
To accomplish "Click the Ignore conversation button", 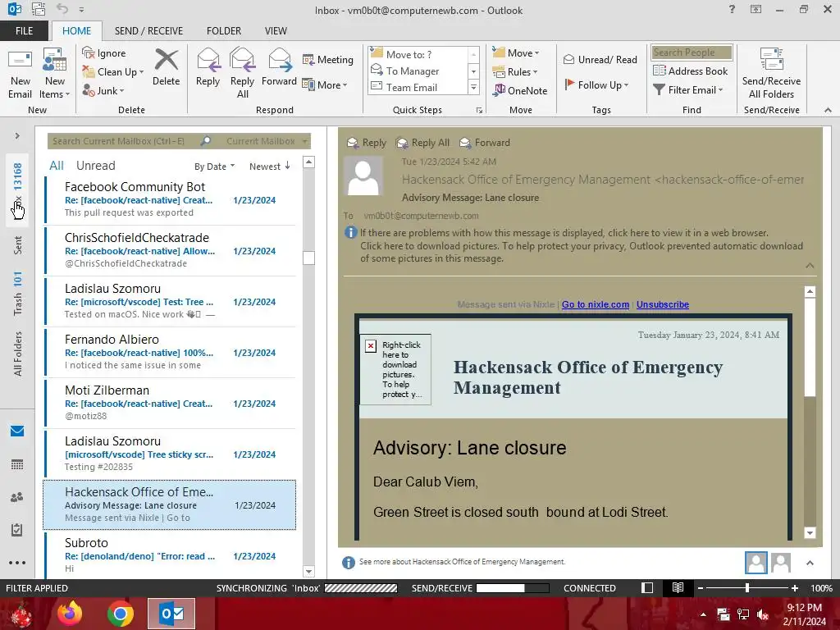I will tap(104, 53).
